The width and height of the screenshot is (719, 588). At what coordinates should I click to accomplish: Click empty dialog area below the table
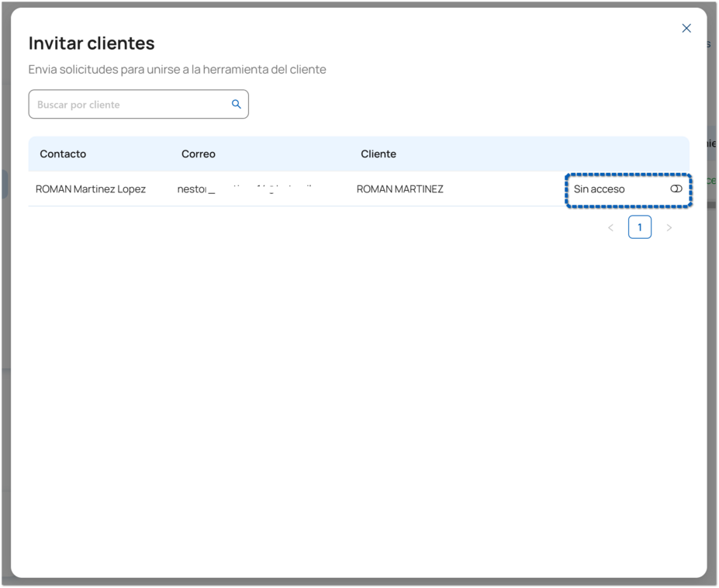(357, 388)
